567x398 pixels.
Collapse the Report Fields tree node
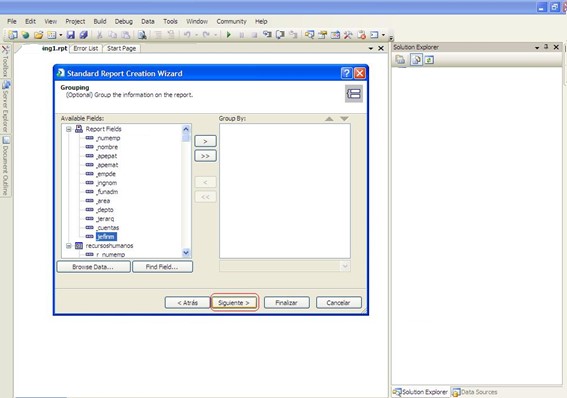68,129
